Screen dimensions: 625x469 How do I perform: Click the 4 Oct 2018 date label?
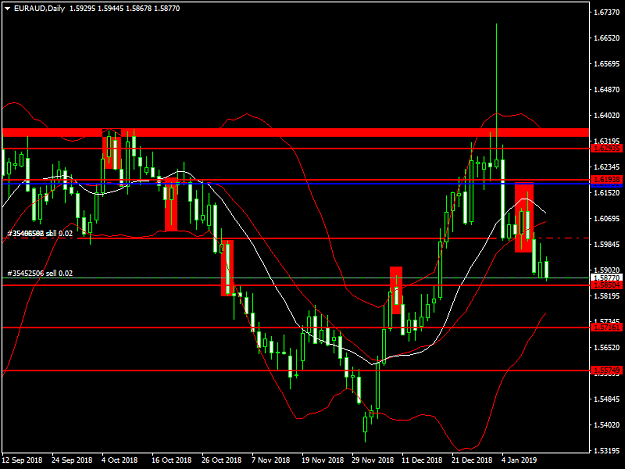tap(120, 460)
